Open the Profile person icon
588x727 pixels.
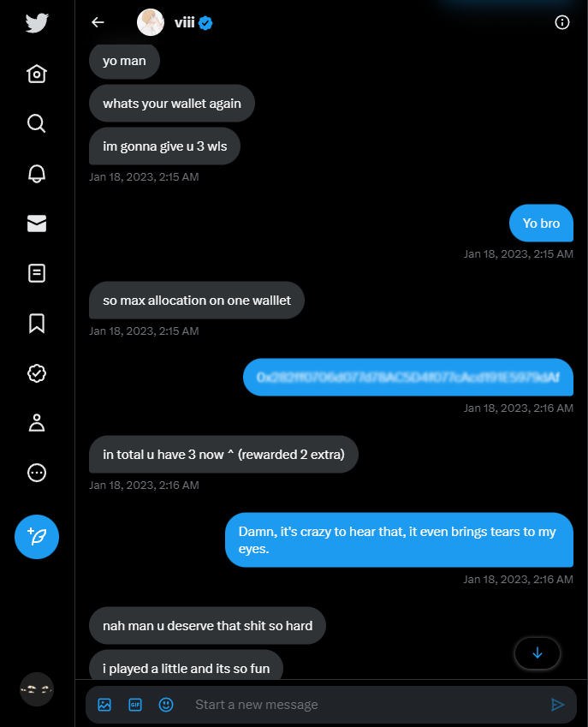[x=37, y=423]
